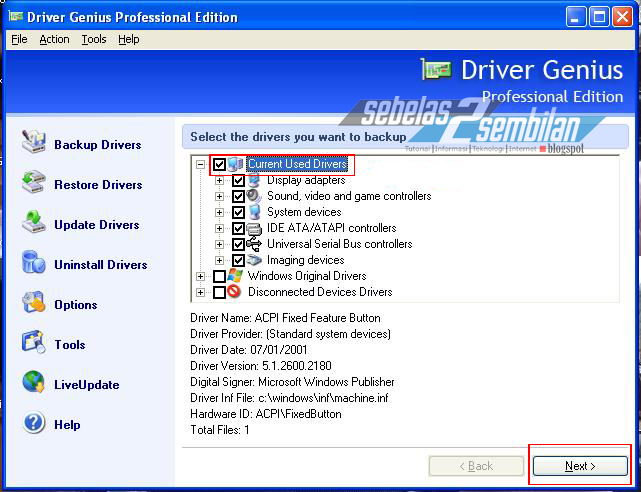The width and height of the screenshot is (641, 492).
Task: Click the Windows Original Drivers flag icon
Action: 235,276
